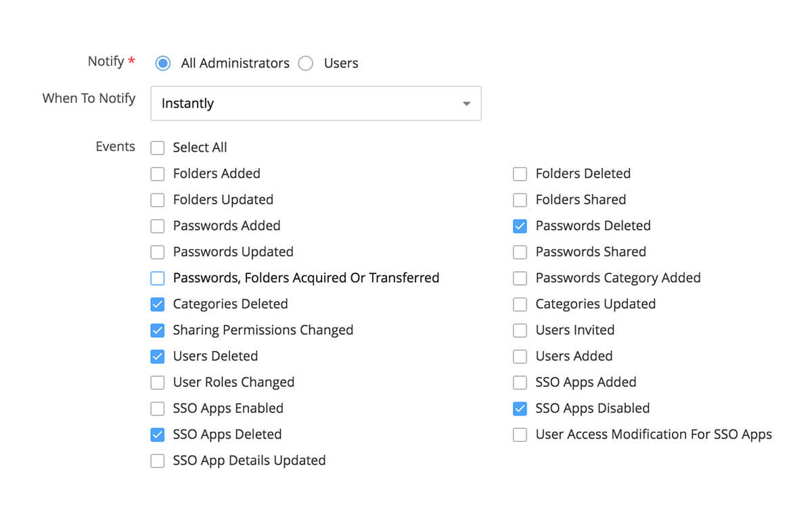812x525 pixels.
Task: Select the All Administrators radio button
Action: tap(163, 64)
